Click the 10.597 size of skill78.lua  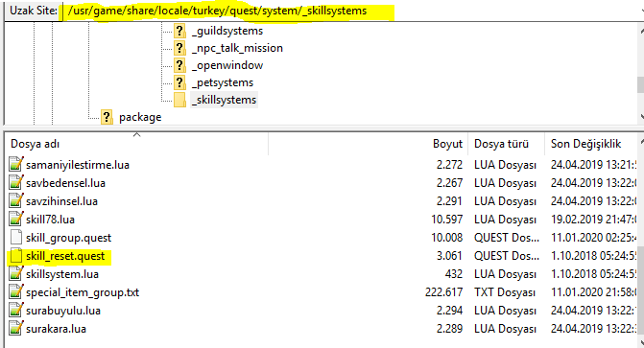447,220
